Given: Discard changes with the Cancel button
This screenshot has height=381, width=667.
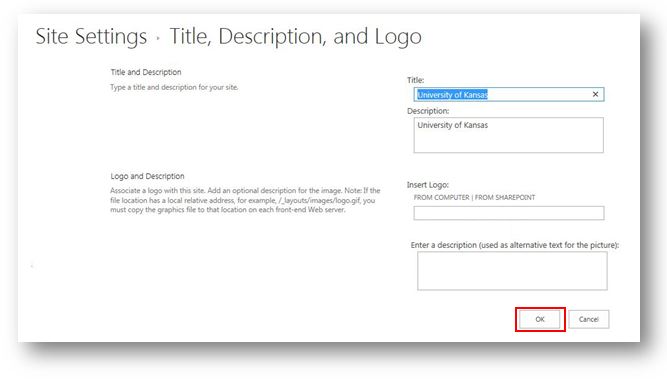Looking at the screenshot, I should [589, 319].
